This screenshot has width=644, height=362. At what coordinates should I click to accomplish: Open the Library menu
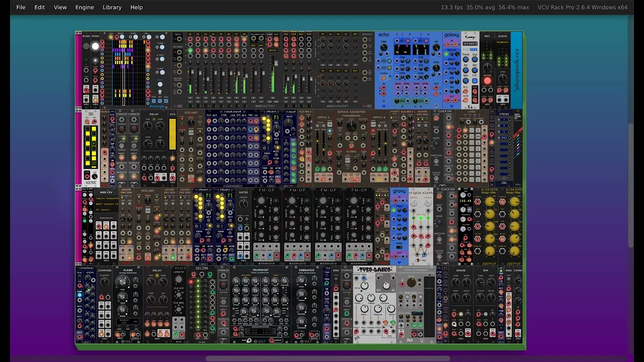pyautogui.click(x=112, y=7)
